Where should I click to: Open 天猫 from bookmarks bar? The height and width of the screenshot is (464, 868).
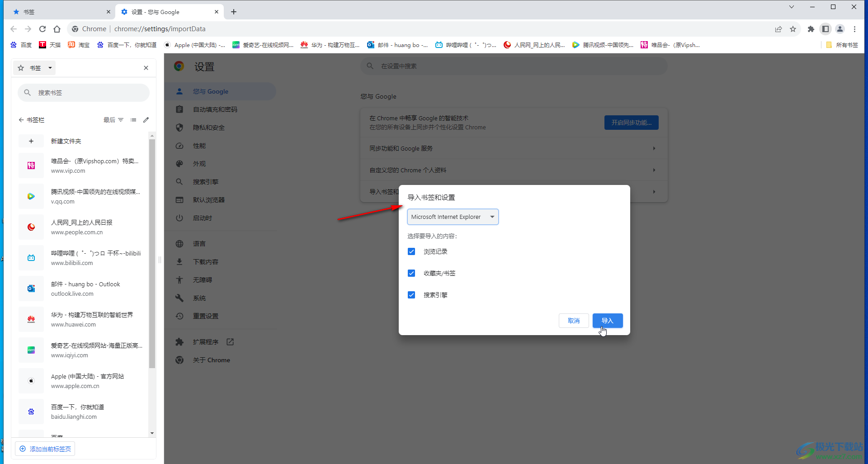point(50,45)
